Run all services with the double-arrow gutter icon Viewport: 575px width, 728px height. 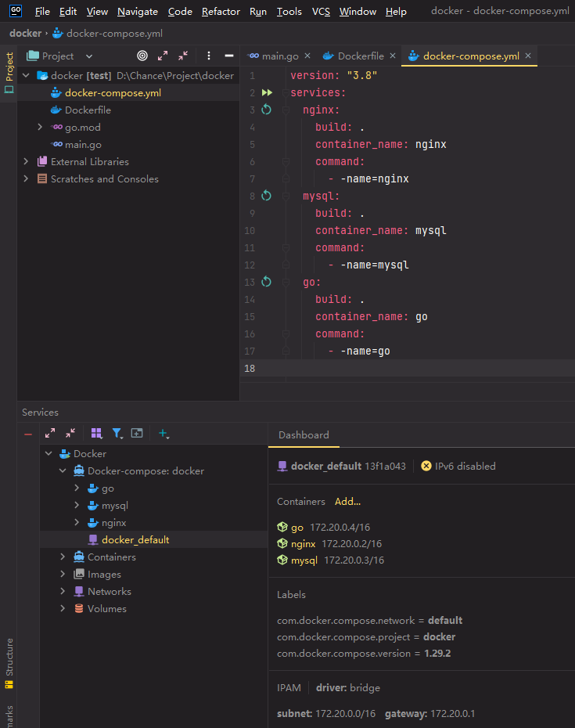[x=266, y=93]
